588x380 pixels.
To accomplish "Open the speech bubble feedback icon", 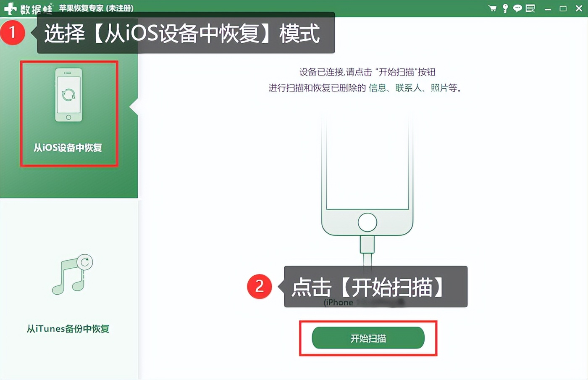I will (x=517, y=8).
